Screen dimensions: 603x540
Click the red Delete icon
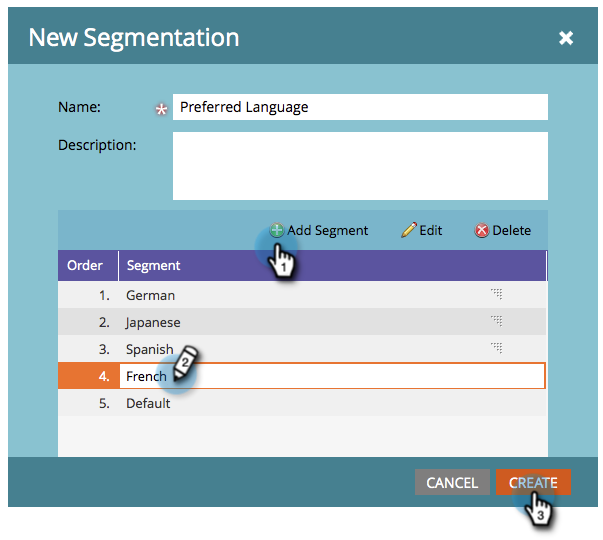coord(482,230)
